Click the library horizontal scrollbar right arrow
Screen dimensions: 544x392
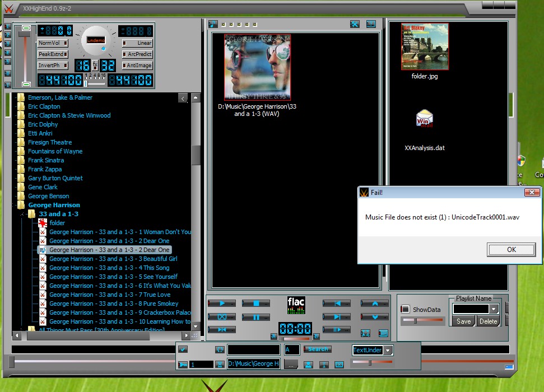coord(187,335)
